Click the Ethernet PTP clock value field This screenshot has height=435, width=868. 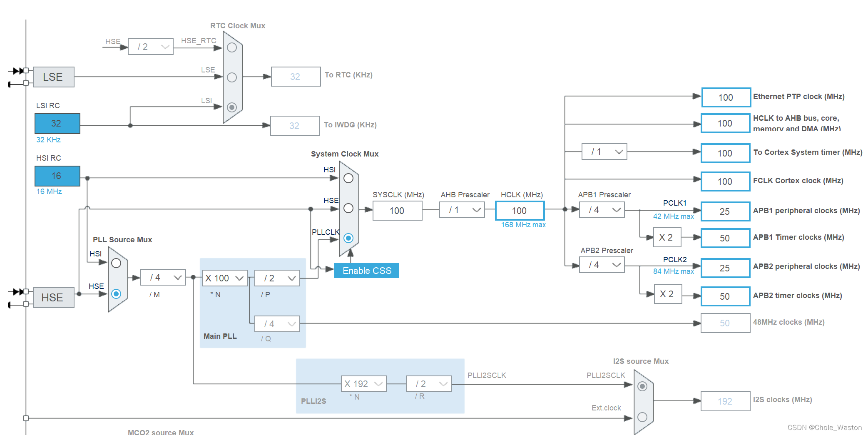[x=726, y=97]
